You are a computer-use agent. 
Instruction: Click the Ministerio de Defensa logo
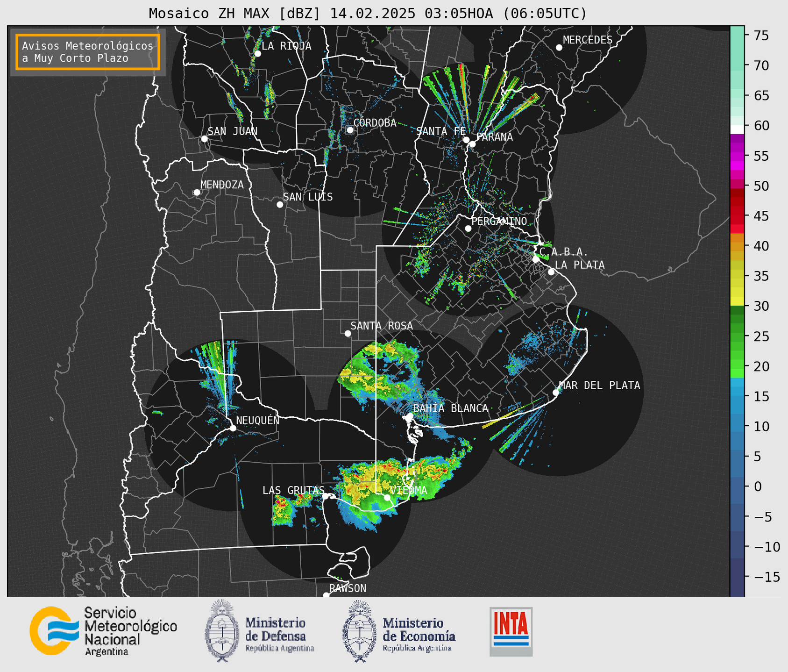(260, 630)
